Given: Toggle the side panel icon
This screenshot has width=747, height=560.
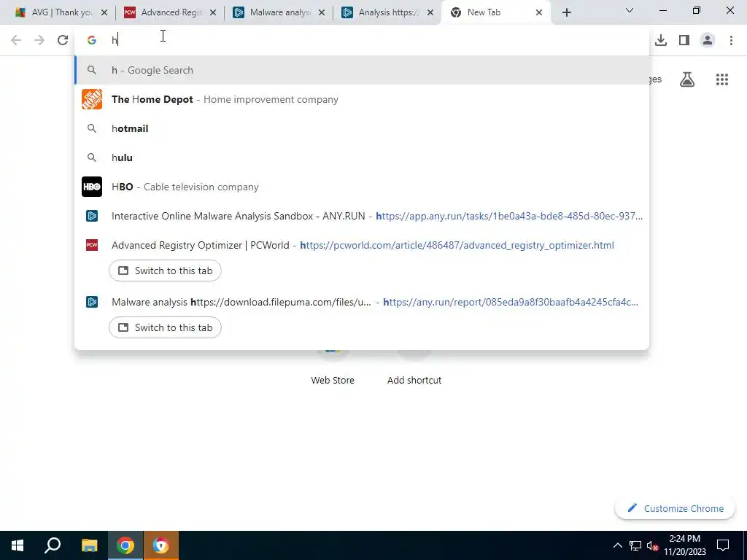Looking at the screenshot, I should pyautogui.click(x=684, y=40).
